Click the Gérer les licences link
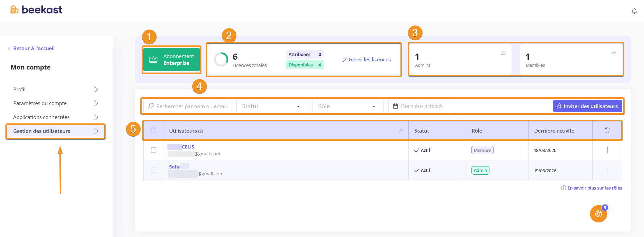 tap(366, 60)
